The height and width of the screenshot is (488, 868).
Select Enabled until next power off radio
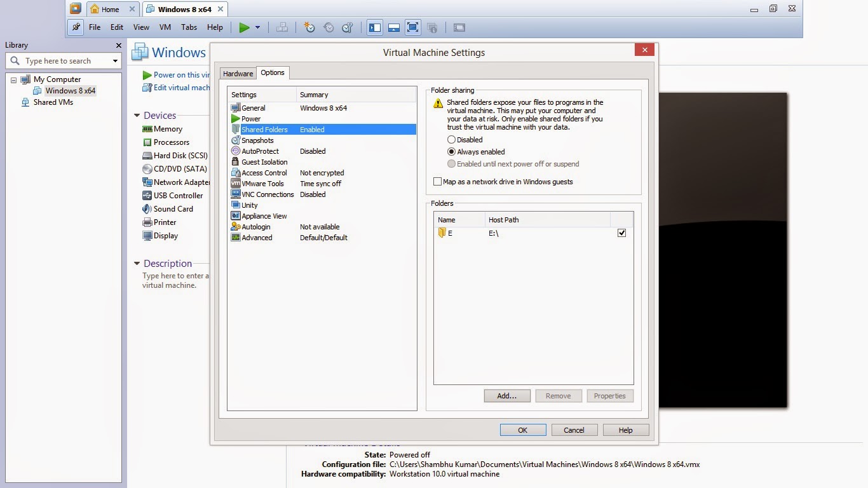click(451, 164)
